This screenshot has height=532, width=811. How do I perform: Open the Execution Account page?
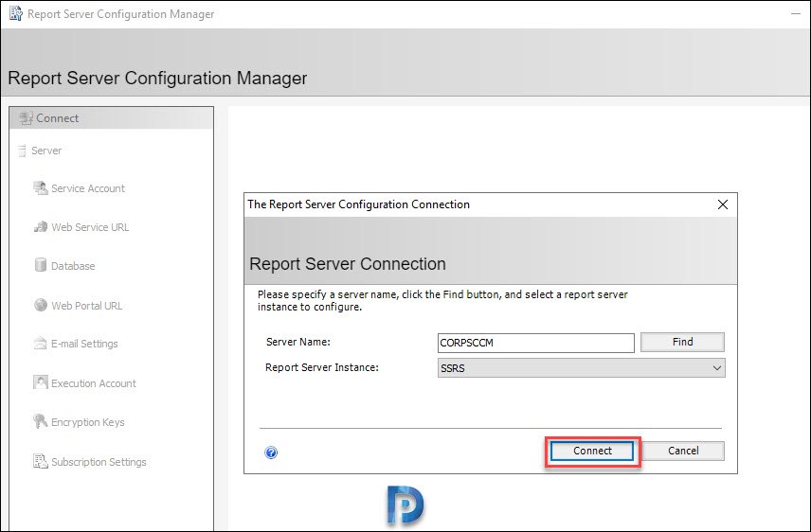(94, 383)
